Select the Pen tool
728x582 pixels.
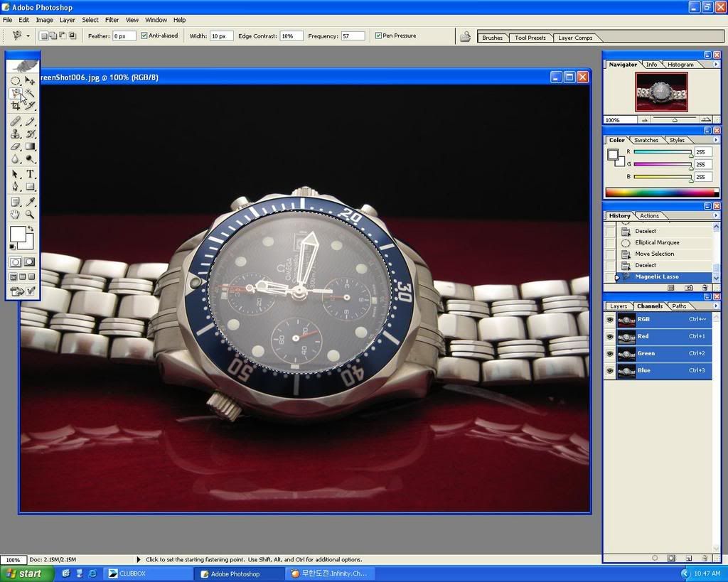click(16, 187)
